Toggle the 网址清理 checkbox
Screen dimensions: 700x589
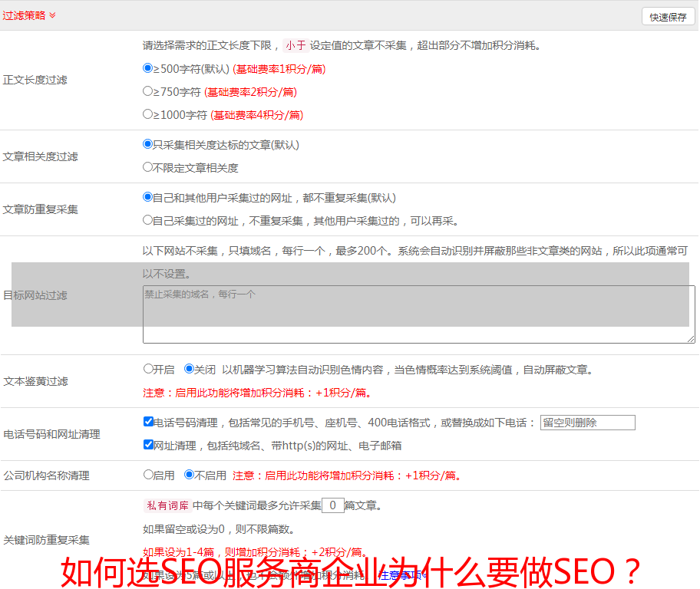click(149, 445)
